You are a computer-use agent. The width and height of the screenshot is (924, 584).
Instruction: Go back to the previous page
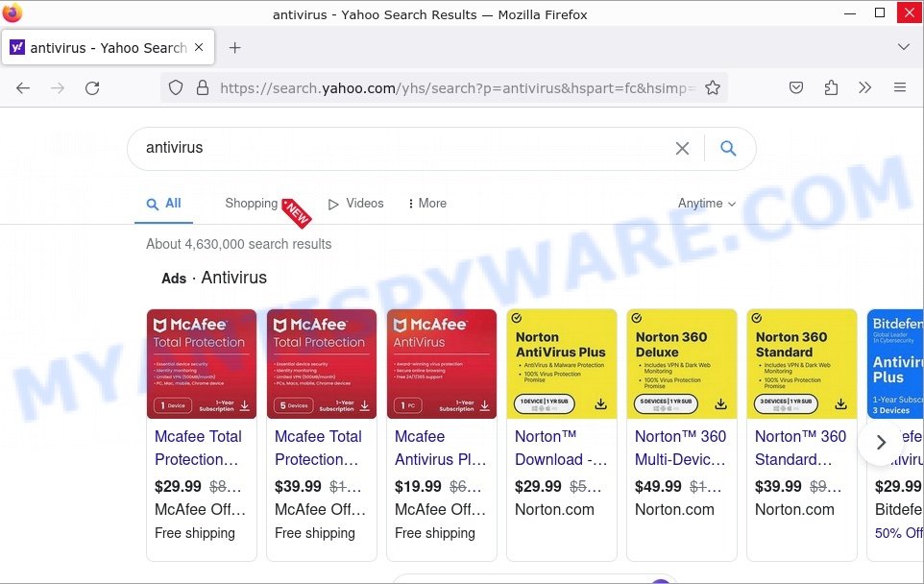tap(23, 88)
